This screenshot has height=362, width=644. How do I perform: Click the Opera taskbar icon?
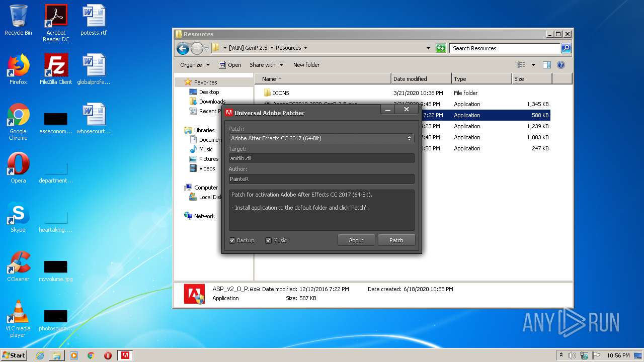[108, 355]
